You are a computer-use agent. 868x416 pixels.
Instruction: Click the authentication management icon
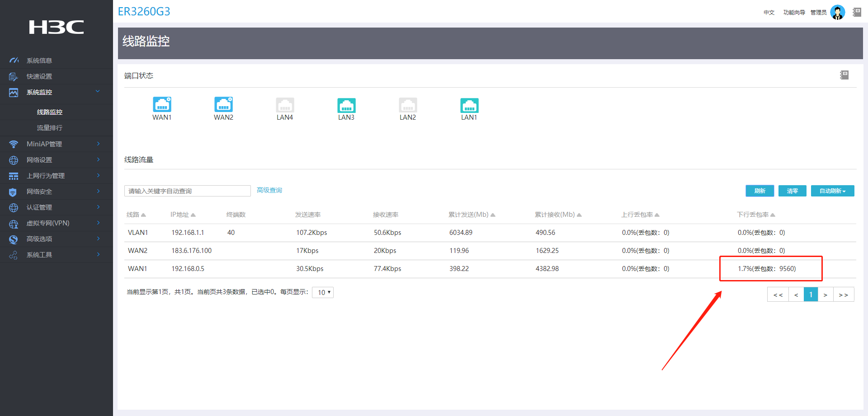[14, 207]
